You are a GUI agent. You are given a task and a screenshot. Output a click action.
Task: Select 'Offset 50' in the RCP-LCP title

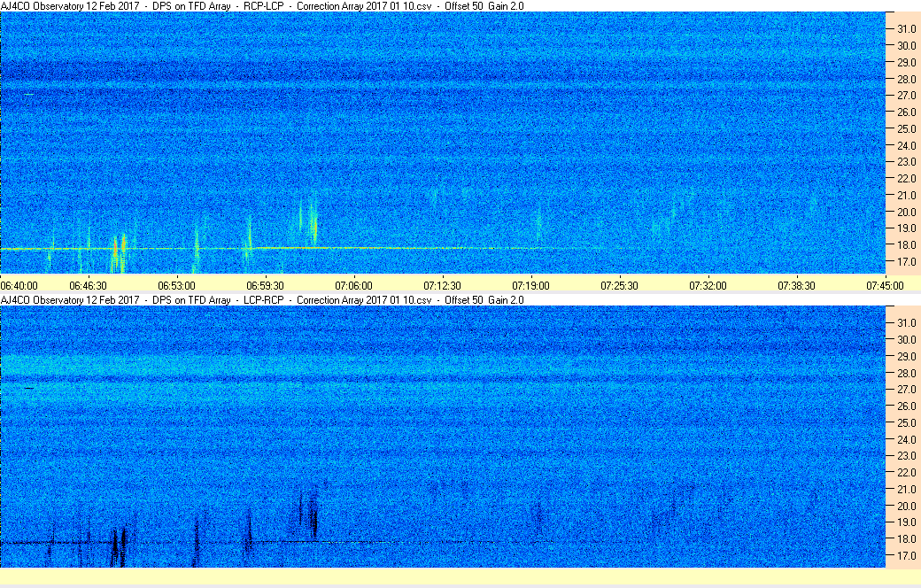point(464,6)
